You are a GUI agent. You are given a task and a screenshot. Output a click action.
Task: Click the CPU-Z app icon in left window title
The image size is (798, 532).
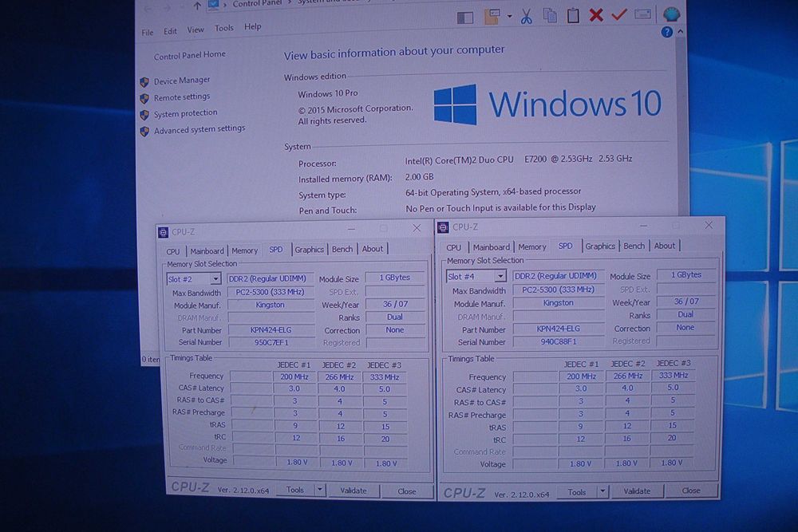[163, 232]
